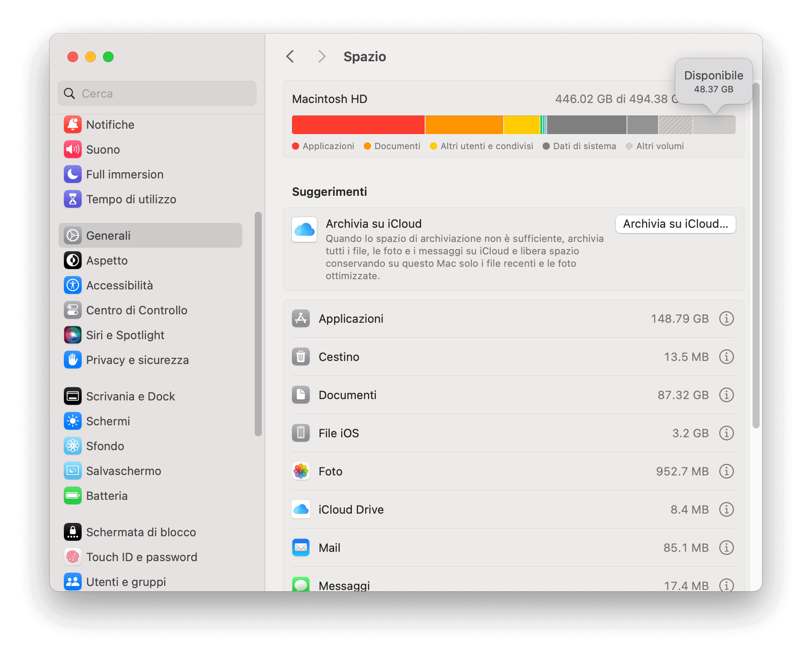The height and width of the screenshot is (657, 812).
Task: Click the Altri utenti e condivisi legend
Action: [x=487, y=146]
